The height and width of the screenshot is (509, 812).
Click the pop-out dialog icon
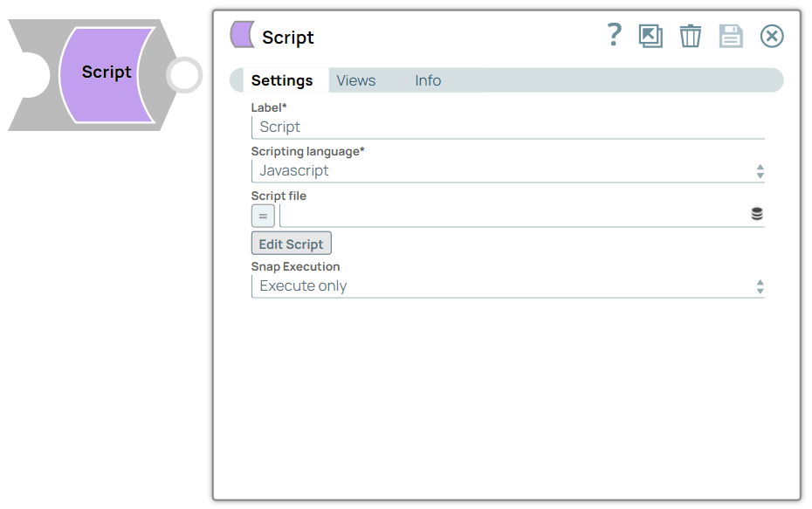(650, 36)
